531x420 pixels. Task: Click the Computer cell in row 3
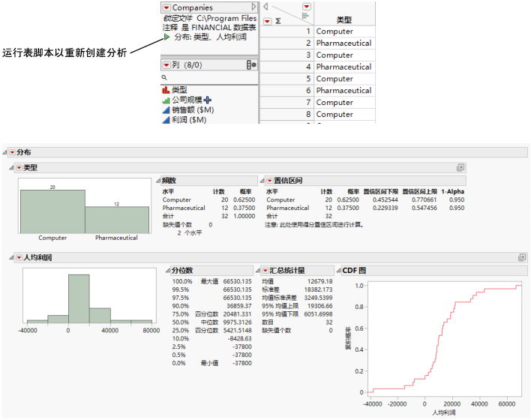tap(344, 55)
